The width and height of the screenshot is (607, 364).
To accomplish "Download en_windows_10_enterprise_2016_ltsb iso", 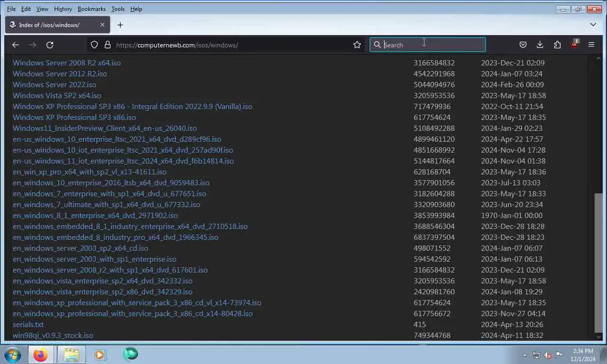I will (111, 182).
